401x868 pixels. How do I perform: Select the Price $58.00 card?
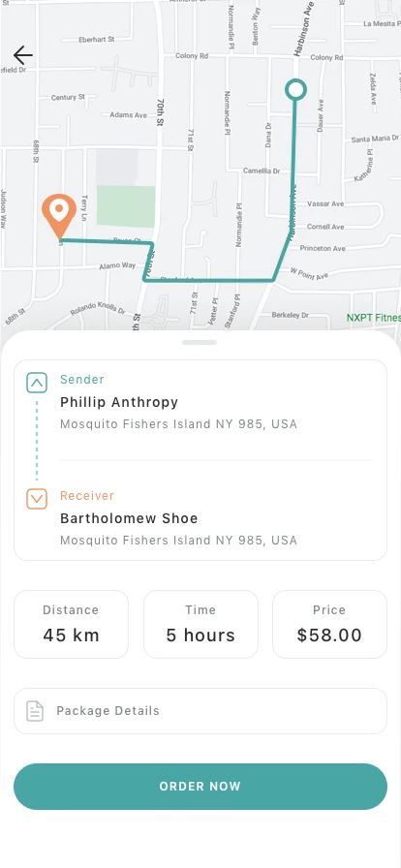point(329,625)
